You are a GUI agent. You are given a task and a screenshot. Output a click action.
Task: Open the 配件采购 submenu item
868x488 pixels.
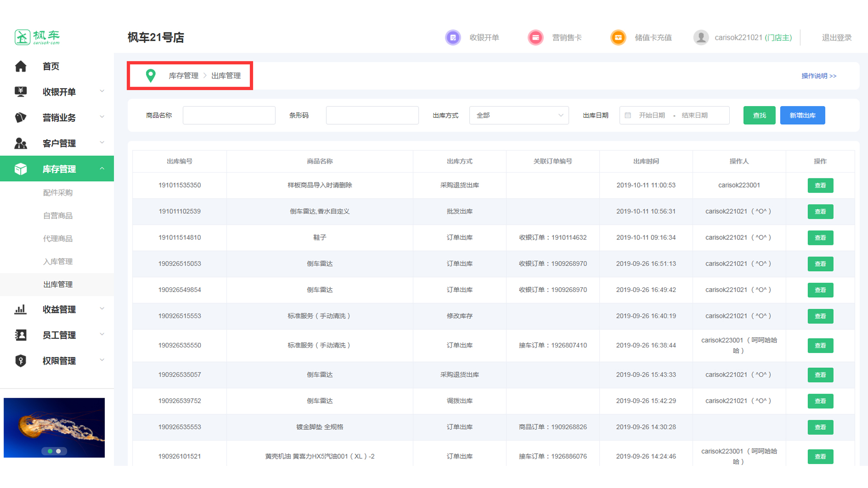58,193
